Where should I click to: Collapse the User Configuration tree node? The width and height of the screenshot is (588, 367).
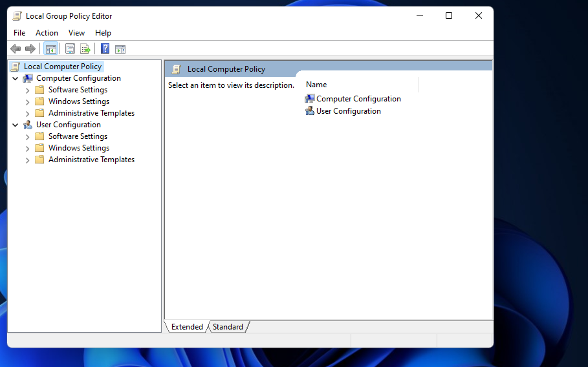click(16, 125)
